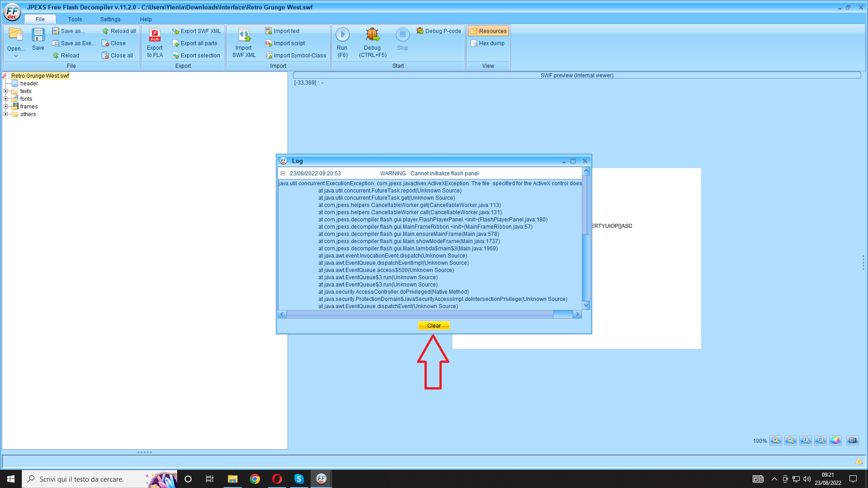Open the Help ribbon tab
868x488 pixels.
pyautogui.click(x=146, y=19)
